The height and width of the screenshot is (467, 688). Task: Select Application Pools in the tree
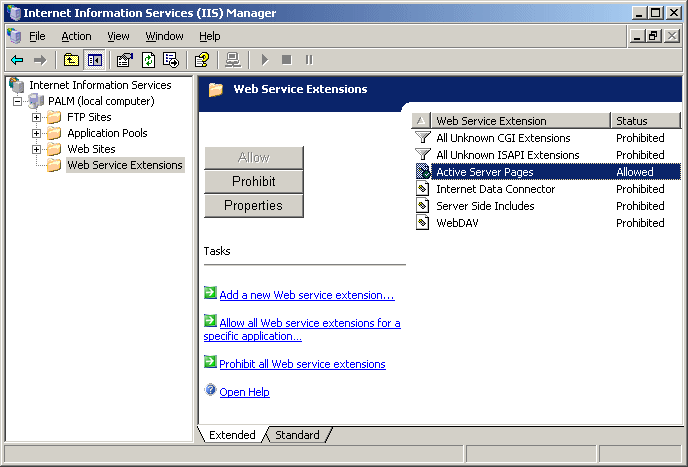(108, 133)
